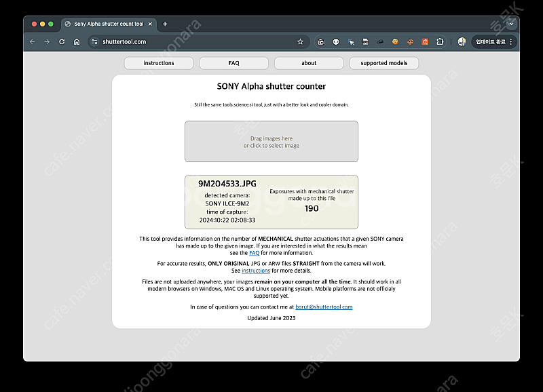Open the round white face extension
This screenshot has height=392, width=543.
click(336, 42)
